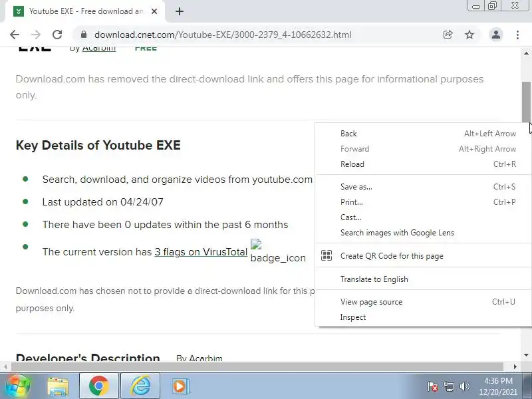
Task: Select Inspect from the context menu
Action: coord(424,317)
